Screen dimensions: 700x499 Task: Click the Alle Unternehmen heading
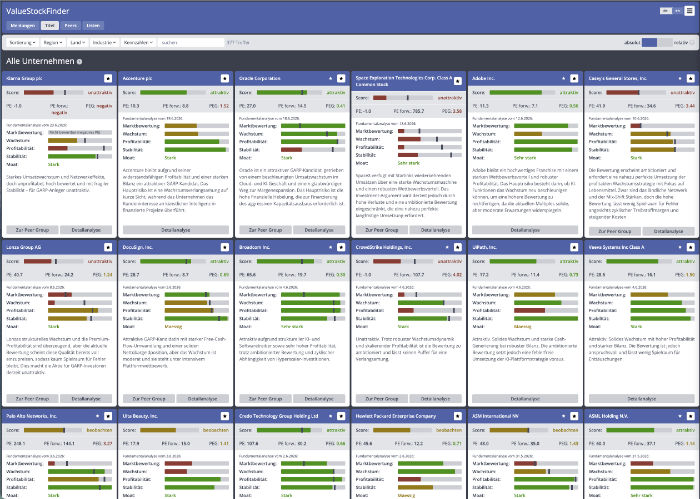coord(40,61)
